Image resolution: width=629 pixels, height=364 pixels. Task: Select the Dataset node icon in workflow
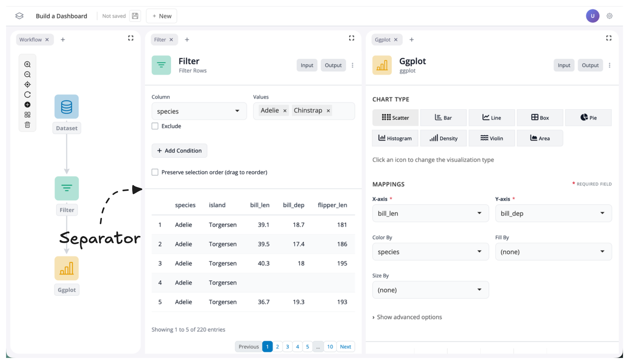(67, 107)
